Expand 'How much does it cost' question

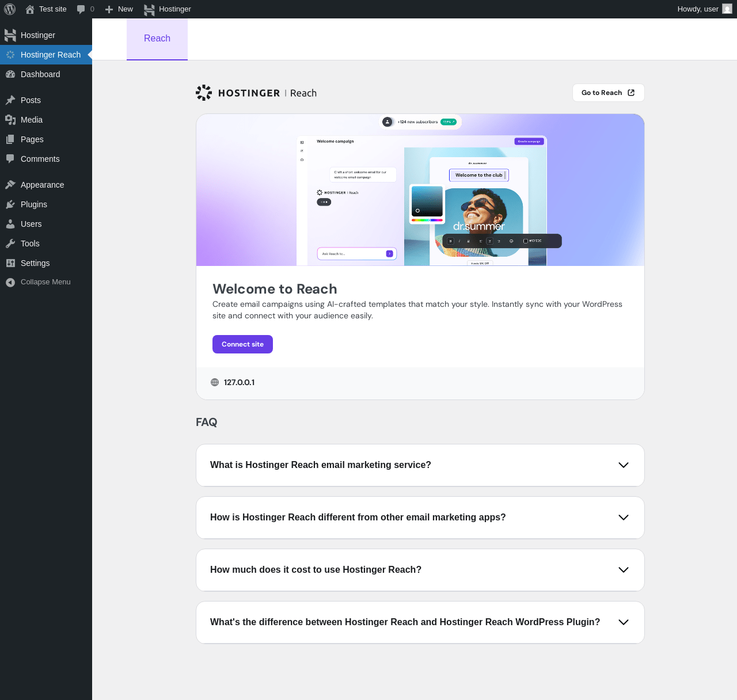[420, 570]
